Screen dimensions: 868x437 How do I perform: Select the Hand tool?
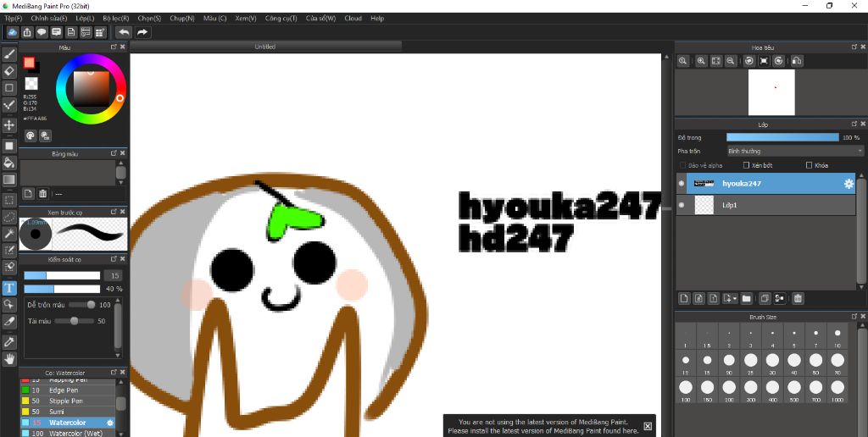tap(8, 358)
